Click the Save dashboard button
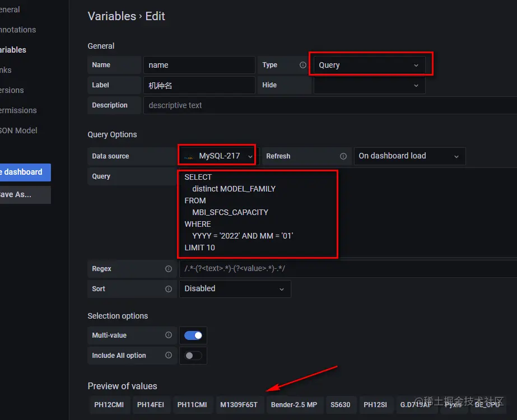517x420 pixels. tap(25, 172)
